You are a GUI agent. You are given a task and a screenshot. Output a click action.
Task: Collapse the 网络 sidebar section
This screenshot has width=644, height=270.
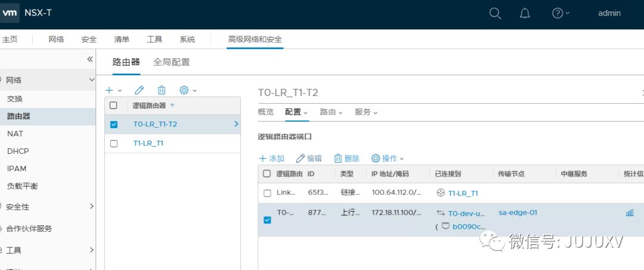pos(92,80)
